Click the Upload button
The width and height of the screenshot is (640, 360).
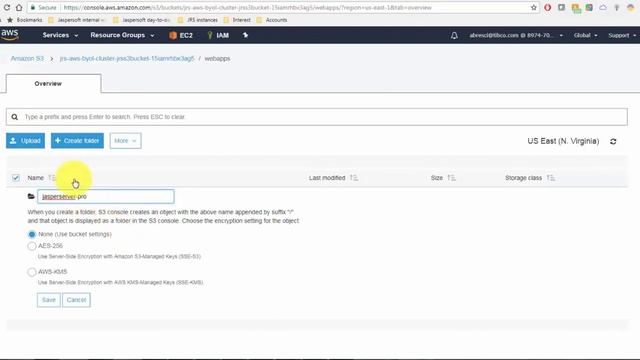(25, 141)
